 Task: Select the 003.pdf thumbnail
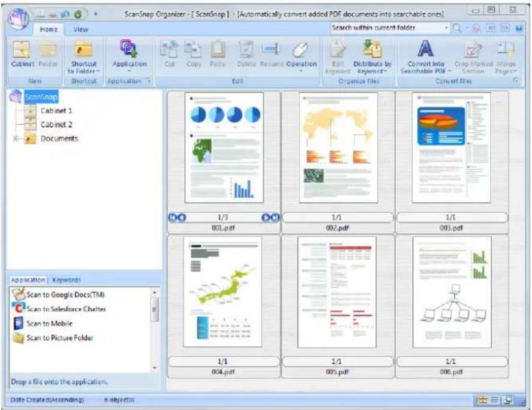click(451, 148)
